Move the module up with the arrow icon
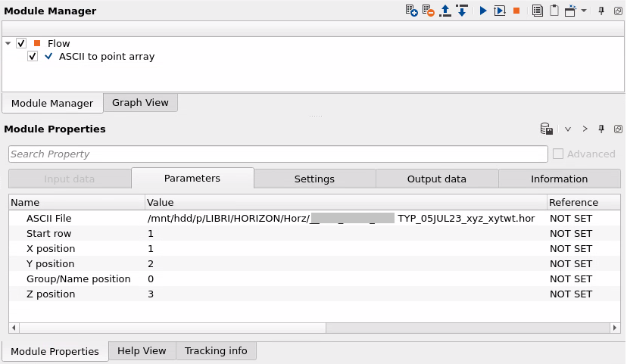 pos(445,11)
